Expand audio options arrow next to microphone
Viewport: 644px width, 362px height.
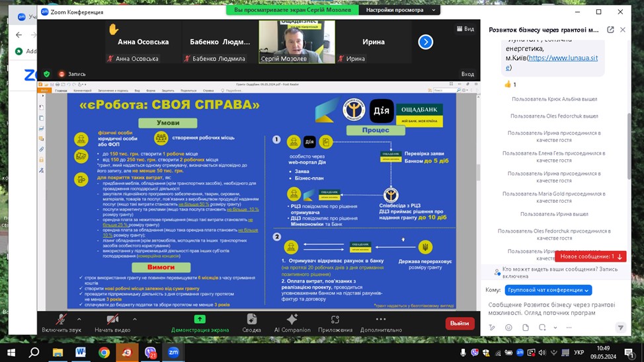click(x=79, y=319)
